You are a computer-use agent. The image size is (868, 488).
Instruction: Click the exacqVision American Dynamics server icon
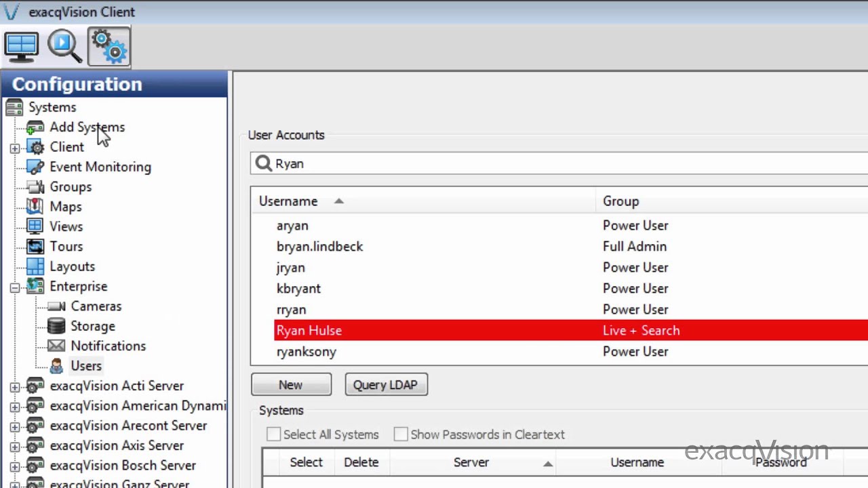tap(35, 406)
